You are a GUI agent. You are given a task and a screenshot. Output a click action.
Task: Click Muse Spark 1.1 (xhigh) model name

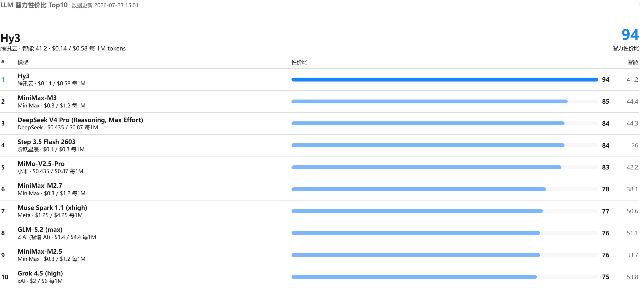click(x=52, y=208)
